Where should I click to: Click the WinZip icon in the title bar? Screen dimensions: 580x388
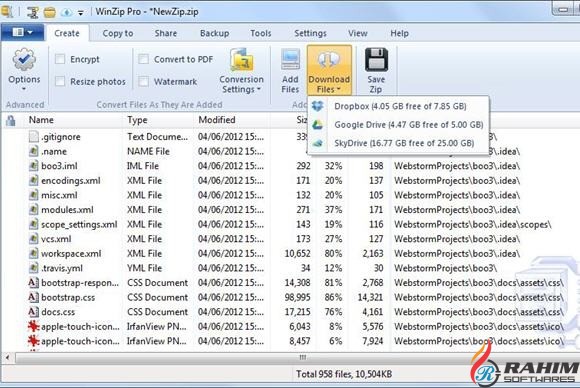(7, 12)
